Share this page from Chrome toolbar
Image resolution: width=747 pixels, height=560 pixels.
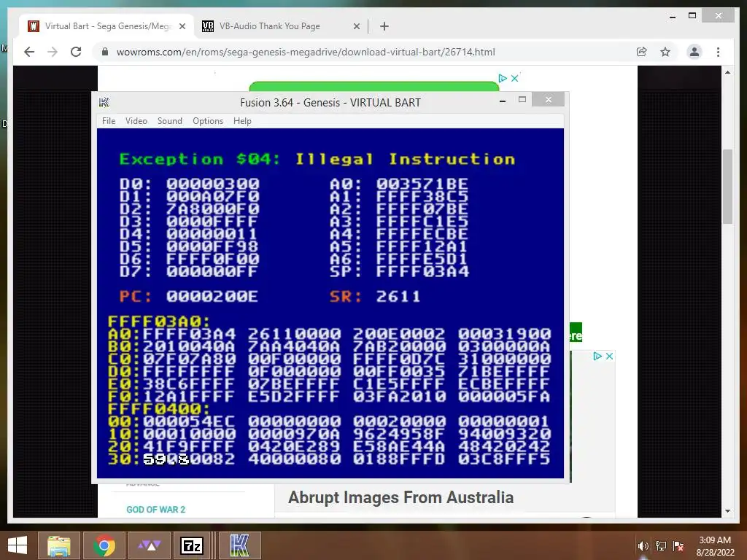(642, 52)
